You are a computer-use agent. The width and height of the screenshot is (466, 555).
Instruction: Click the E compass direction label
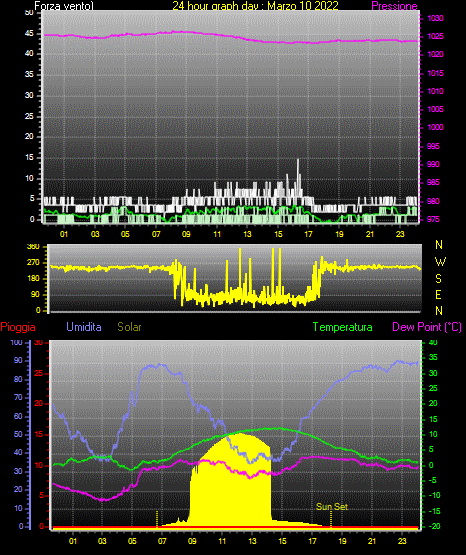pyautogui.click(x=438, y=294)
